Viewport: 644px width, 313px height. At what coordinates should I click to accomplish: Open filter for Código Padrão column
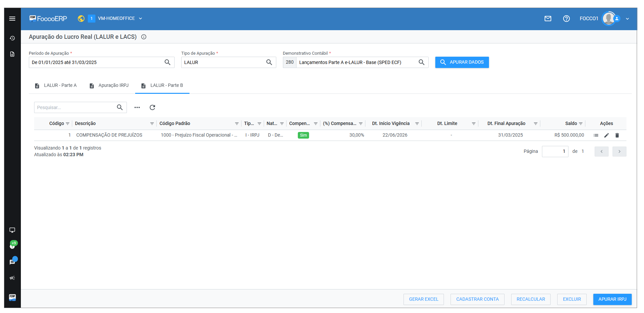point(237,124)
